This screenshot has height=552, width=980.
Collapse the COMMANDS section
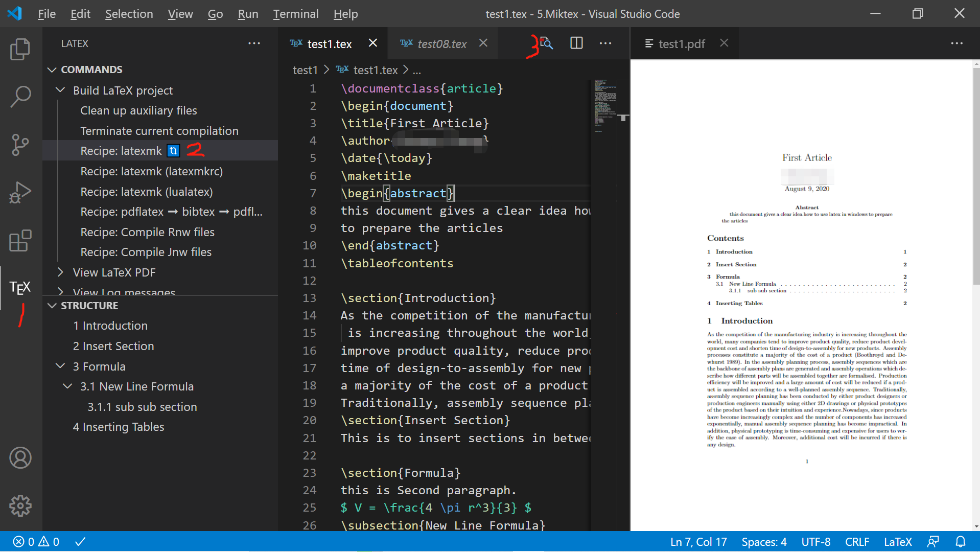point(52,69)
